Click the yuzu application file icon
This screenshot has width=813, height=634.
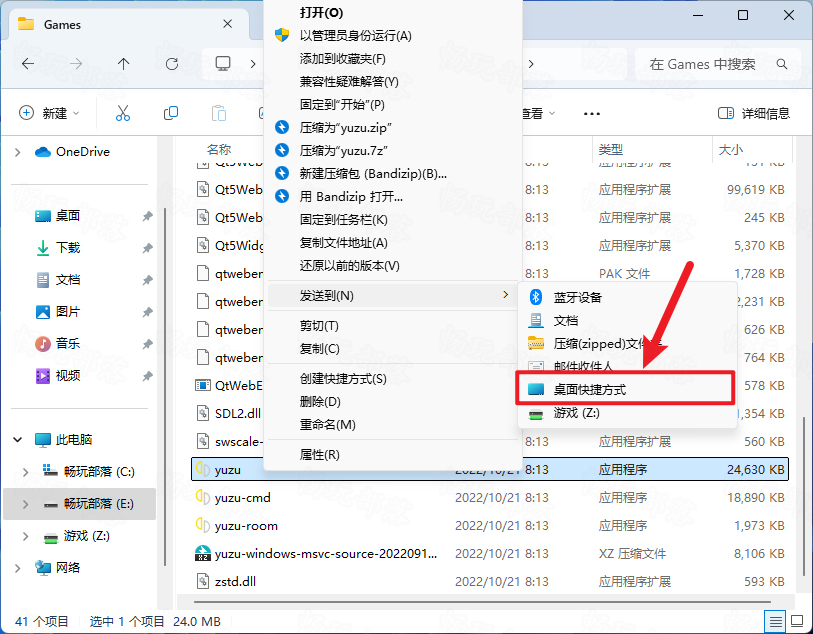tap(202, 469)
